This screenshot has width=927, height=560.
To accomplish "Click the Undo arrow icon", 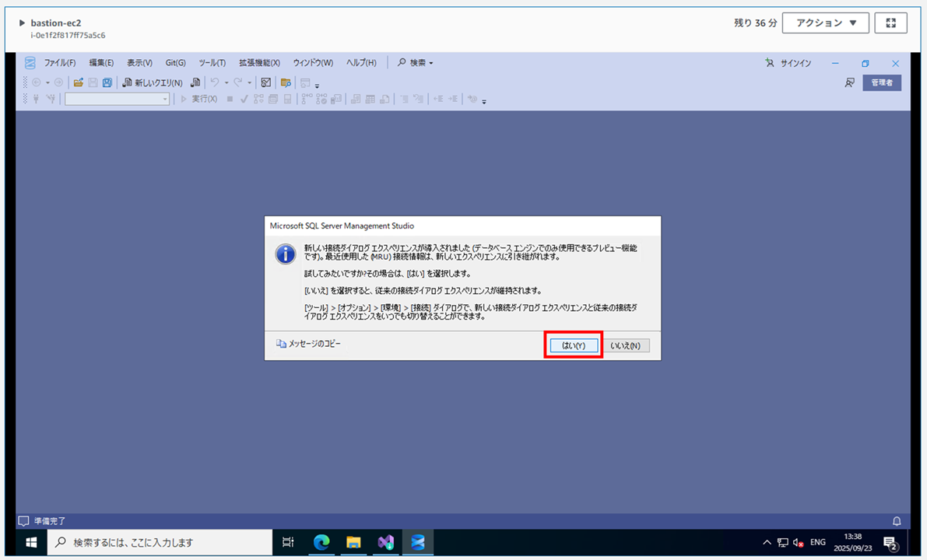I will [215, 82].
